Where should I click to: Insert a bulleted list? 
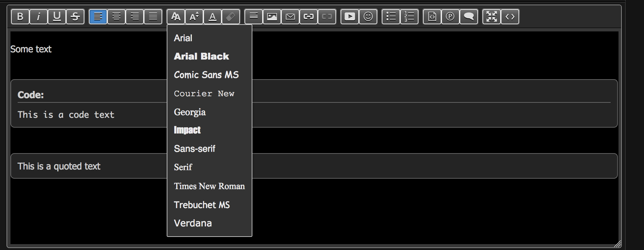click(x=391, y=16)
